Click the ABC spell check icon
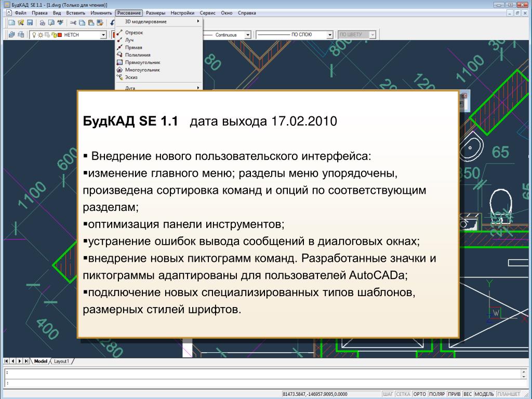Viewport: 532px width, 399px height. click(60, 22)
